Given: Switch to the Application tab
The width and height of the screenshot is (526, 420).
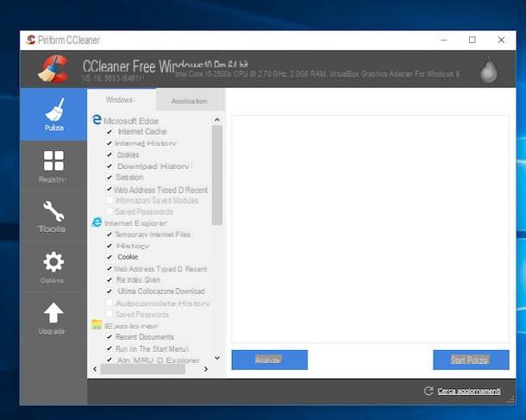Looking at the screenshot, I should 191,100.
